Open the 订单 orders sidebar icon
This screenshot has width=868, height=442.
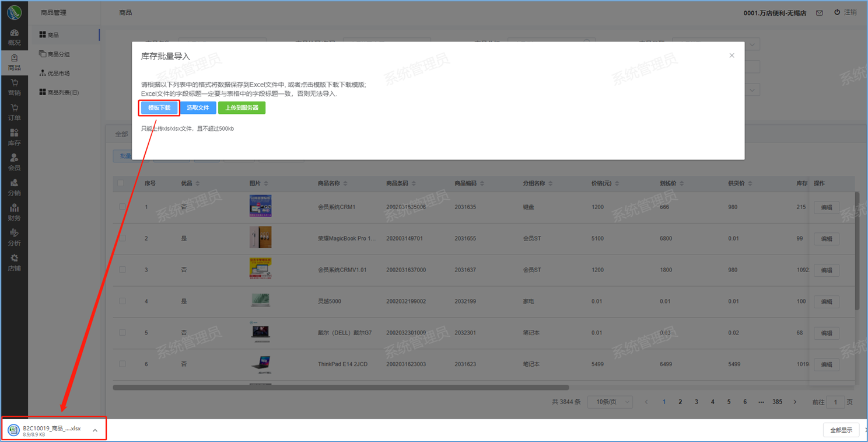click(x=14, y=113)
